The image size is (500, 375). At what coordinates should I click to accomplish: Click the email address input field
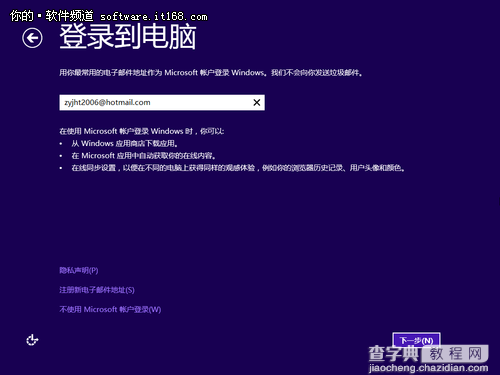click(162, 102)
